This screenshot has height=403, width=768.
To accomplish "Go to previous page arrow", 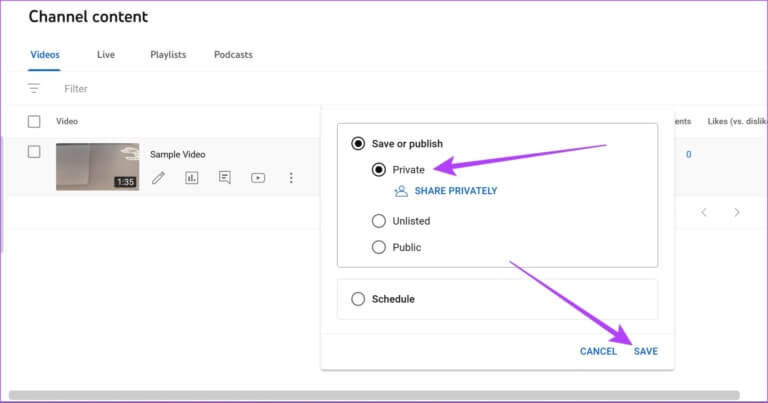I will point(704,212).
